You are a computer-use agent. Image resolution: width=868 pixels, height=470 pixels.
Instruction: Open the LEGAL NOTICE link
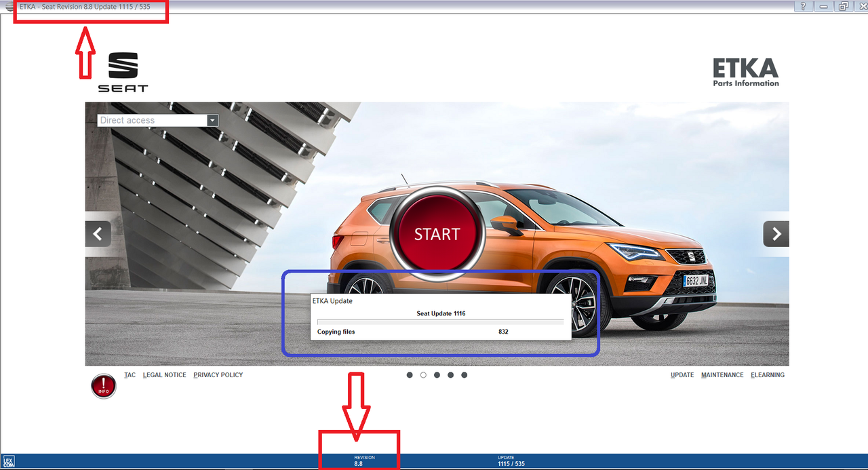[x=164, y=375]
